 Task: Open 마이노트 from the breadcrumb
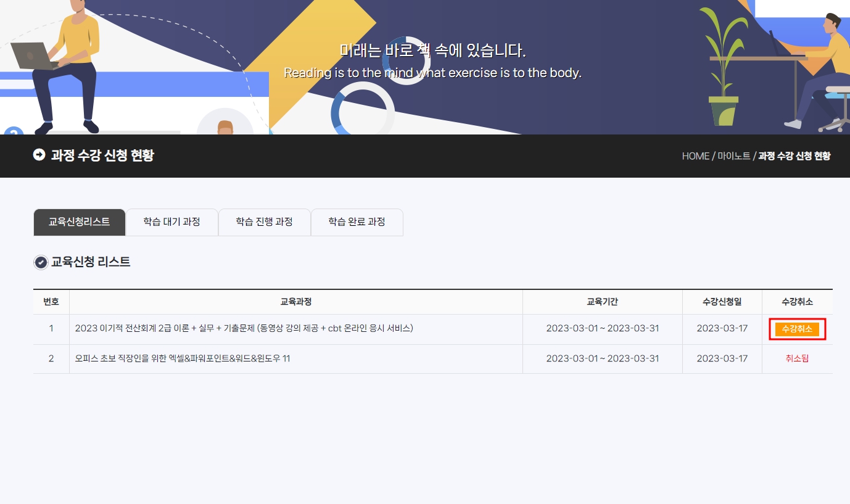(733, 156)
